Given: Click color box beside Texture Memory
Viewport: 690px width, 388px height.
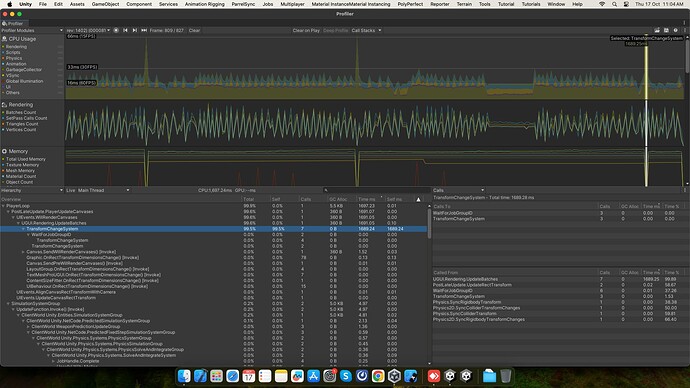Looking at the screenshot, I should point(4,165).
